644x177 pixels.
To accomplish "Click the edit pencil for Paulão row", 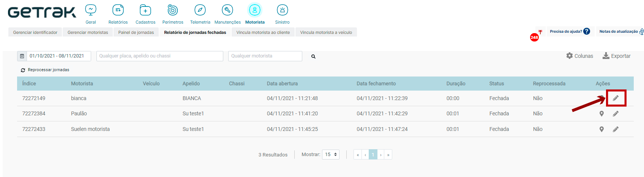I will [x=616, y=113].
